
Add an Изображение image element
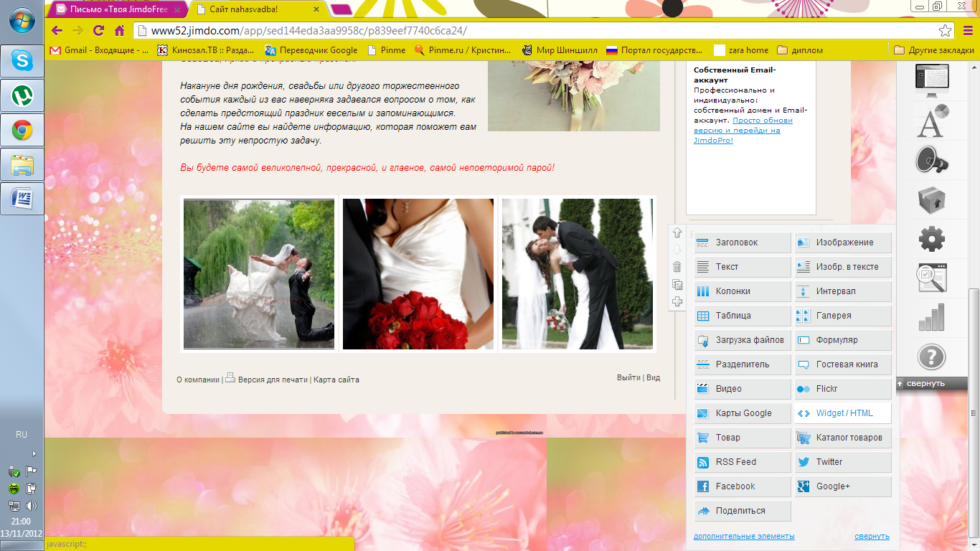click(x=843, y=242)
